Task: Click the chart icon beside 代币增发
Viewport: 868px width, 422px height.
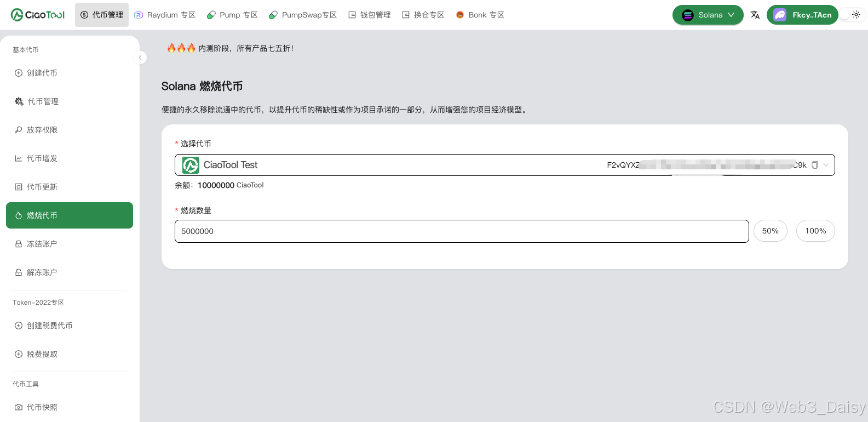Action: coord(19,158)
